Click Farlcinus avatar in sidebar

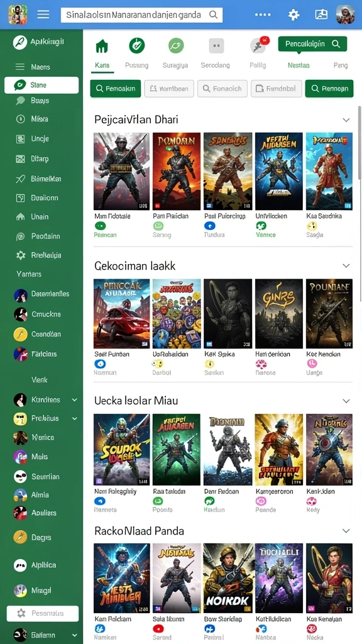[21, 354]
